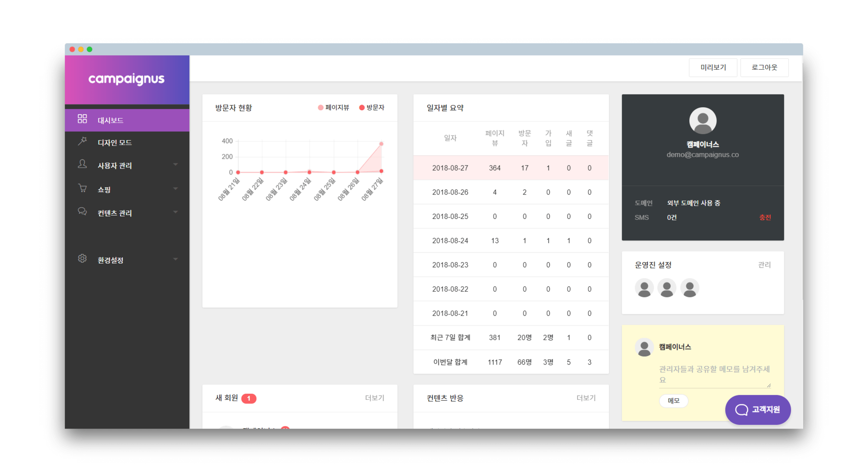Image resolution: width=868 pixels, height=472 pixels.
Task: Click the 일자 column header
Action: pos(450,138)
